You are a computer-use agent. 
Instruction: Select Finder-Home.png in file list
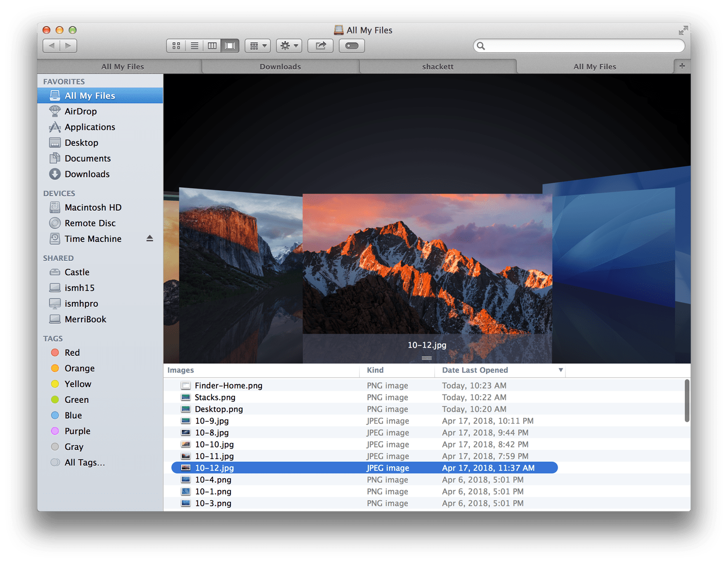[228, 386]
